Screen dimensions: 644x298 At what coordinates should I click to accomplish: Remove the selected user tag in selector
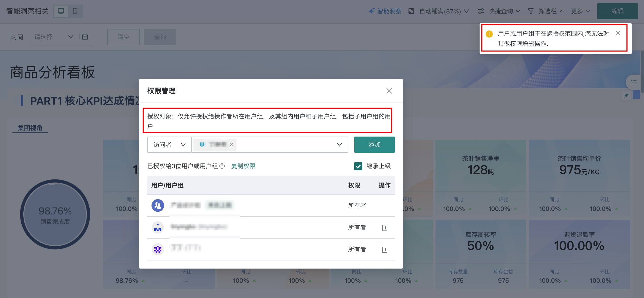coord(231,145)
